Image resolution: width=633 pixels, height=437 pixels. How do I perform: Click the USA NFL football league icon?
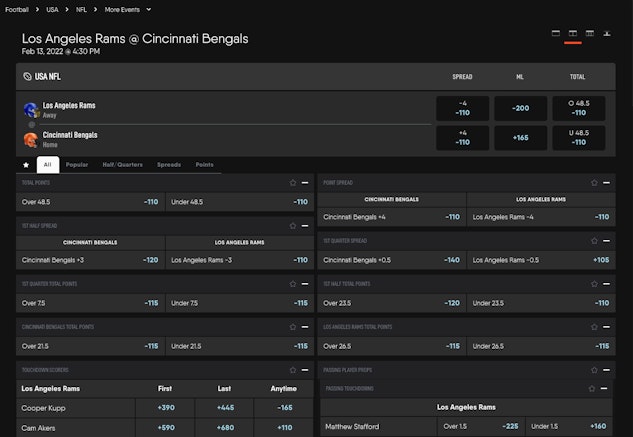tap(27, 76)
